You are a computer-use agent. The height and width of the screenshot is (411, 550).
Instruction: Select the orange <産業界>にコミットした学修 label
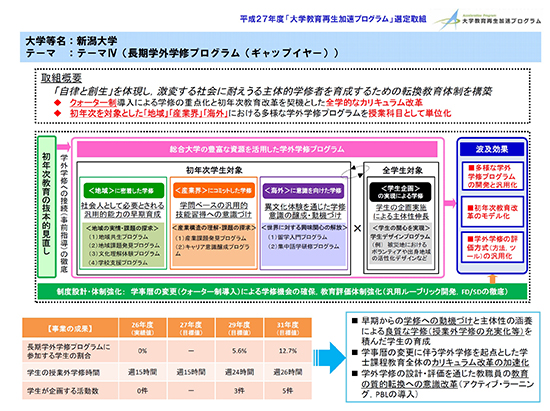pos(214,191)
